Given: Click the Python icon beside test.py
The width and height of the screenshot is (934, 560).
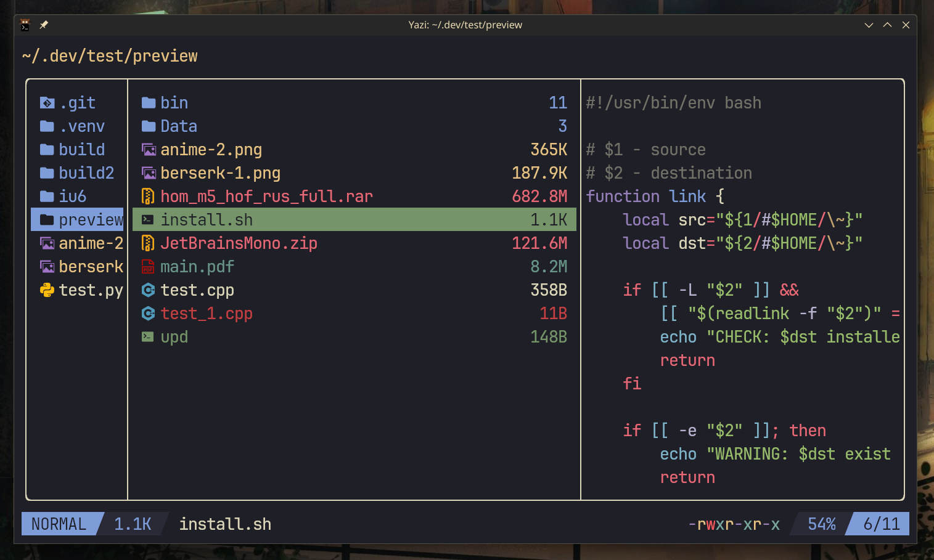Looking at the screenshot, I should click(47, 290).
